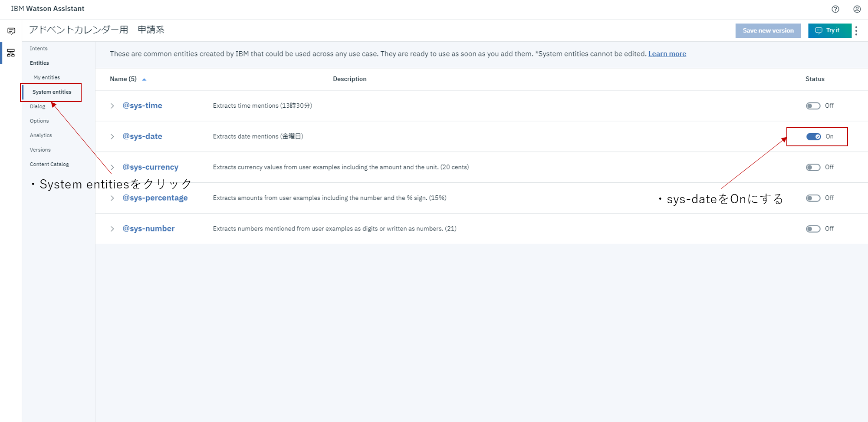Click the 'Extracts amounts from user examples' description

(x=329, y=198)
